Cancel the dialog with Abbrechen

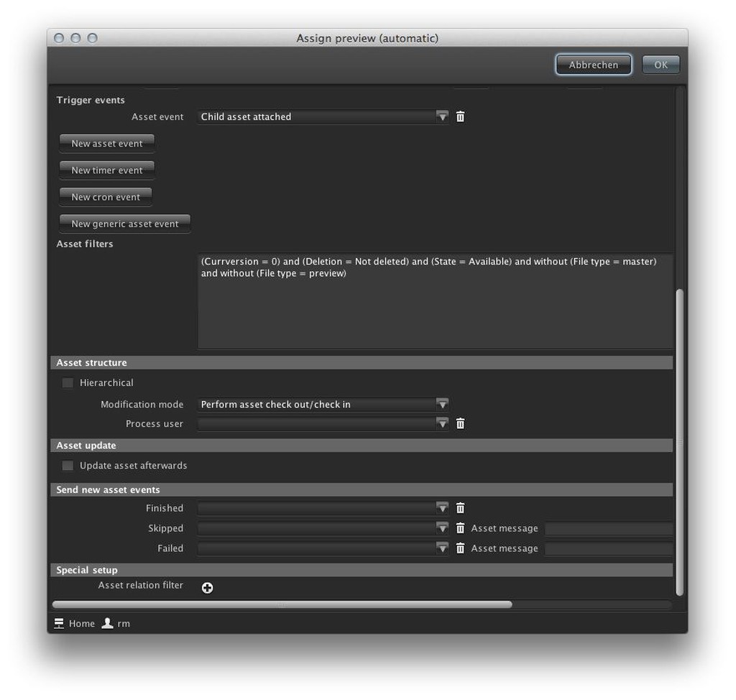[593, 64]
